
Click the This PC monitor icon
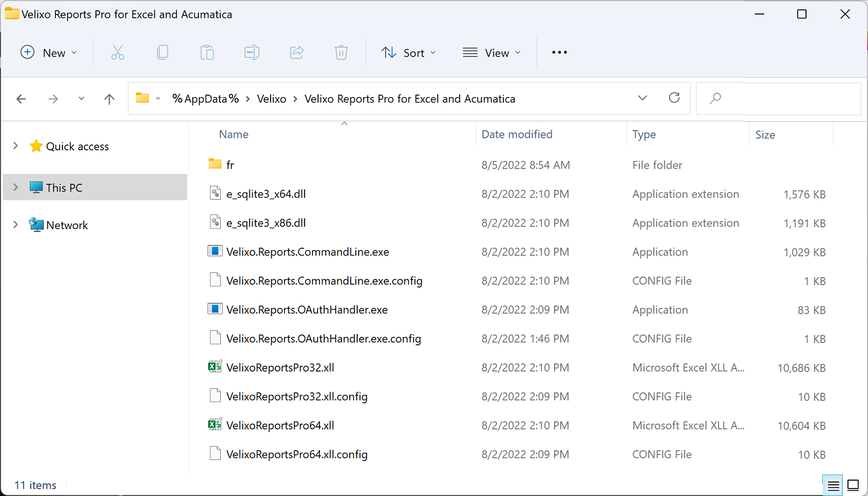click(36, 188)
